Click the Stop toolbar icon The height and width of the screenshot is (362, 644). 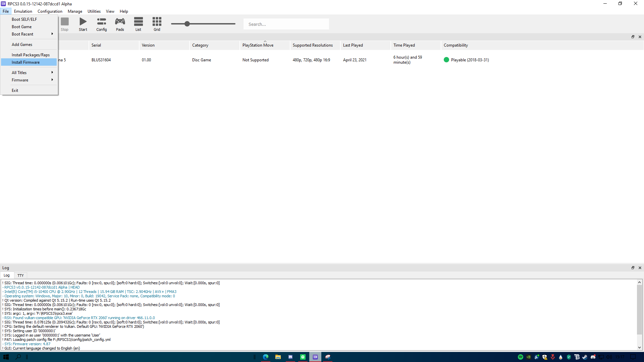tap(65, 24)
